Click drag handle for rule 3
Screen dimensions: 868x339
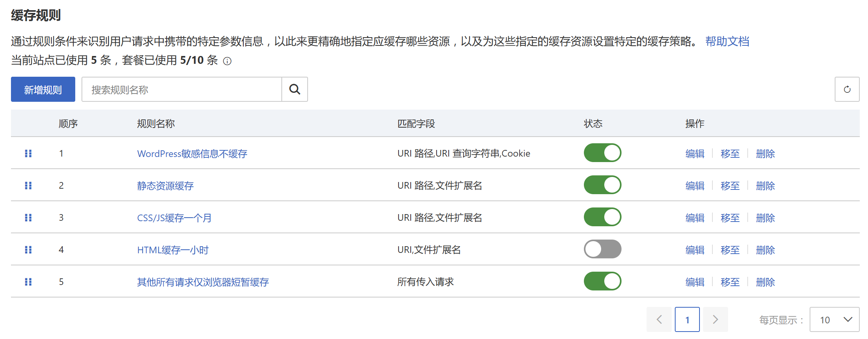click(x=28, y=218)
